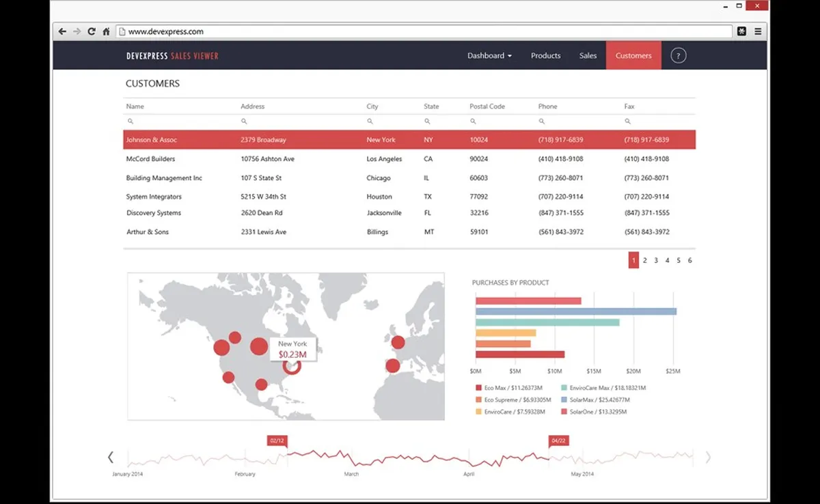Viewport: 820px width, 504px height.
Task: Click the browser extension icon
Action: (x=741, y=31)
